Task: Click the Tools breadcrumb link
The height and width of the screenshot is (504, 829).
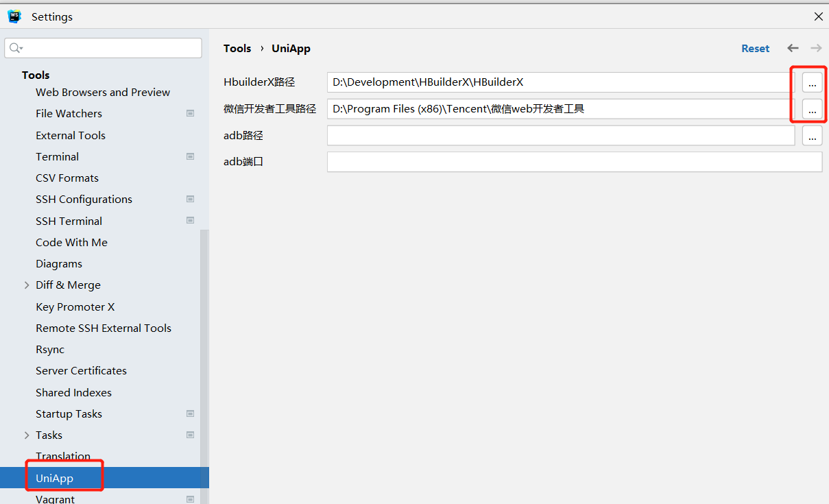Action: (237, 48)
